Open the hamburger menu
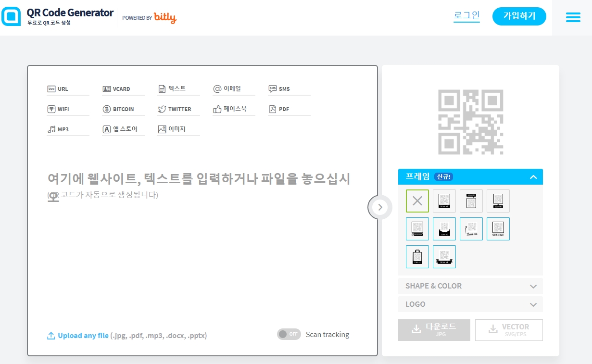The image size is (592, 364). point(573,17)
